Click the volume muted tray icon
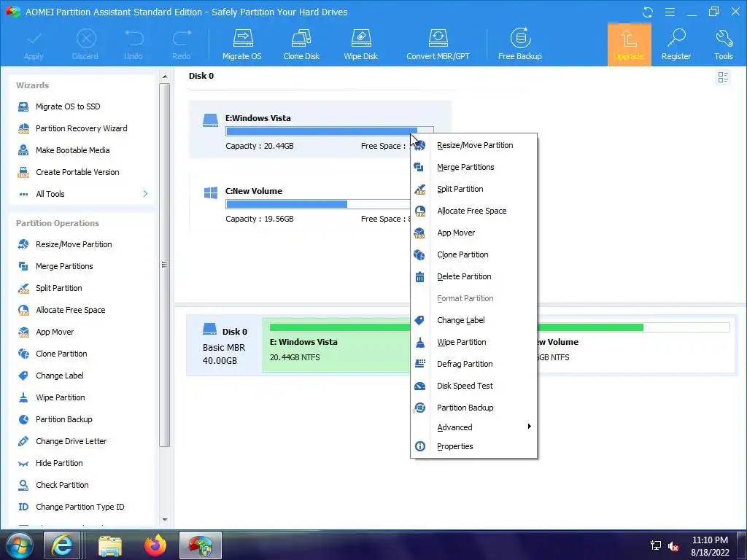 pos(673,546)
